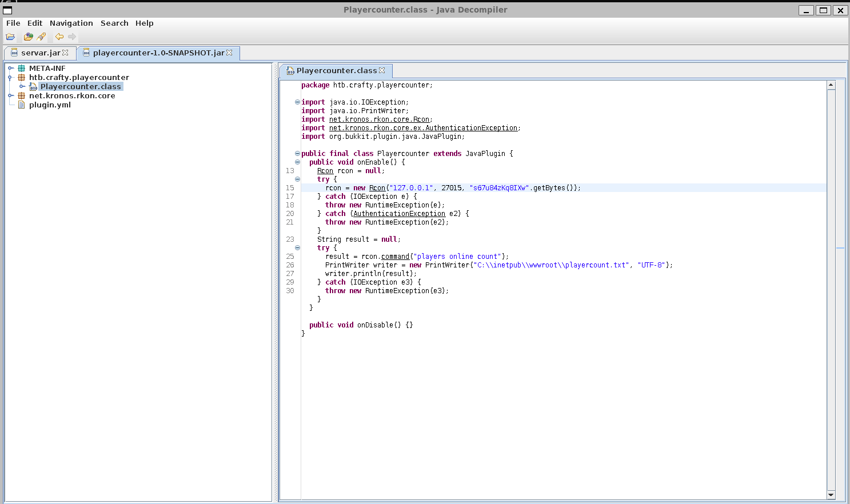Close the Playercounter.class editor tab
This screenshot has height=504, width=850.
(382, 70)
